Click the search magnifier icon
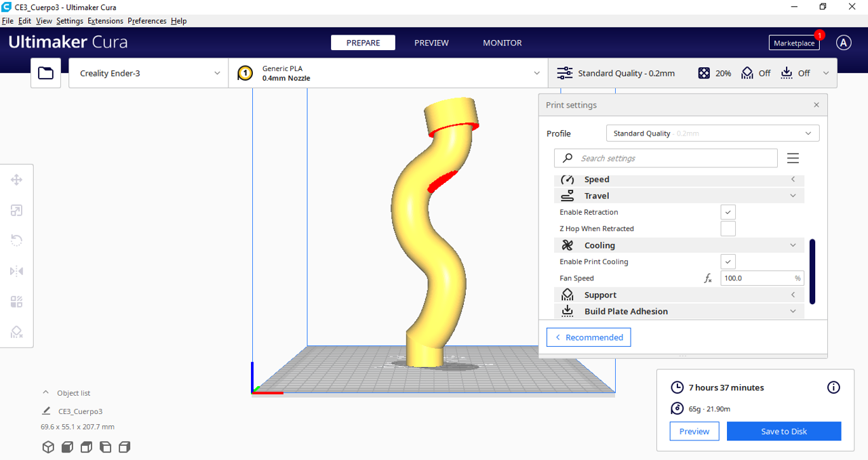This screenshot has width=868, height=460. coord(568,158)
